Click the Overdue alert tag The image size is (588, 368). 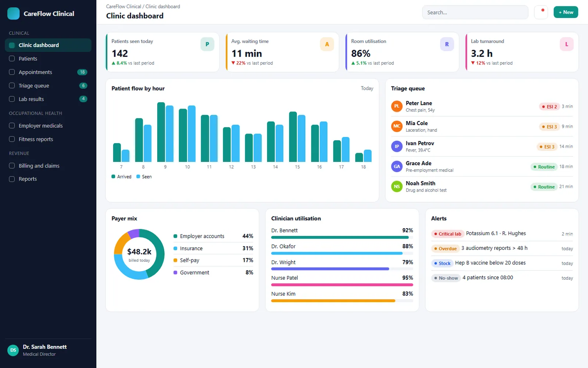pos(445,248)
